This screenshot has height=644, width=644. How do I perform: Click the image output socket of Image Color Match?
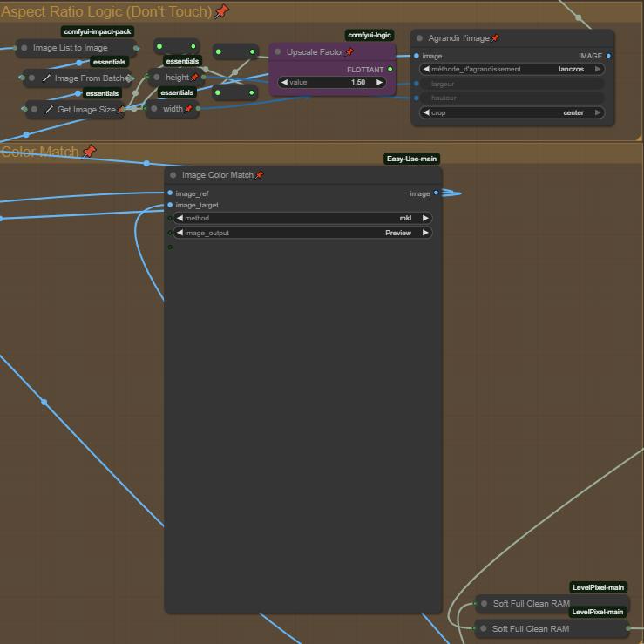pyautogui.click(x=437, y=193)
